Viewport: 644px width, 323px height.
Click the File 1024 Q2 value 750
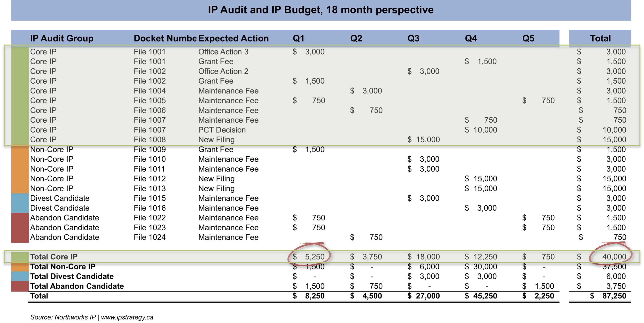376,237
